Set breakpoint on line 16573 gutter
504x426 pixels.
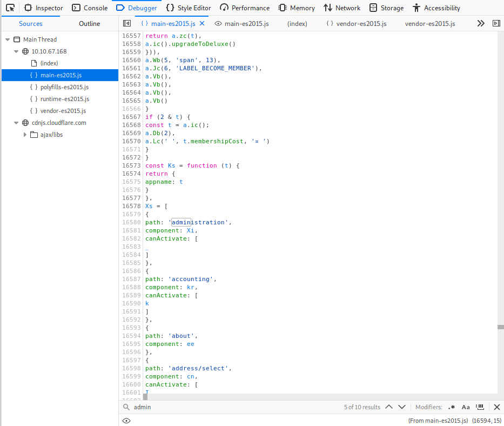[131, 165]
